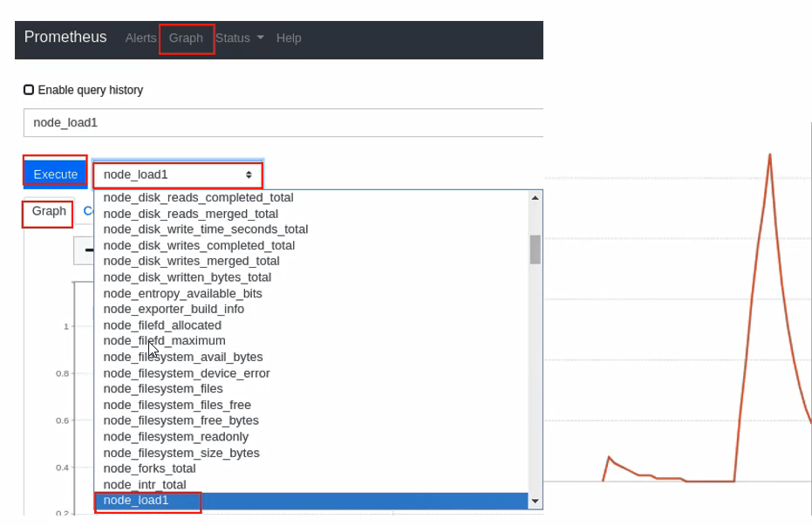This screenshot has width=812, height=526.
Task: Click the metric list scrollbar thumb
Action: (x=535, y=249)
